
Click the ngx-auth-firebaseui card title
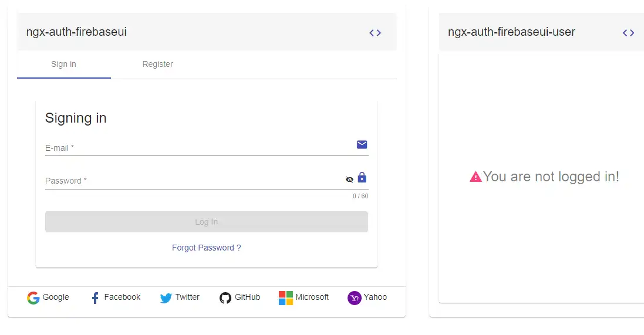tap(76, 32)
